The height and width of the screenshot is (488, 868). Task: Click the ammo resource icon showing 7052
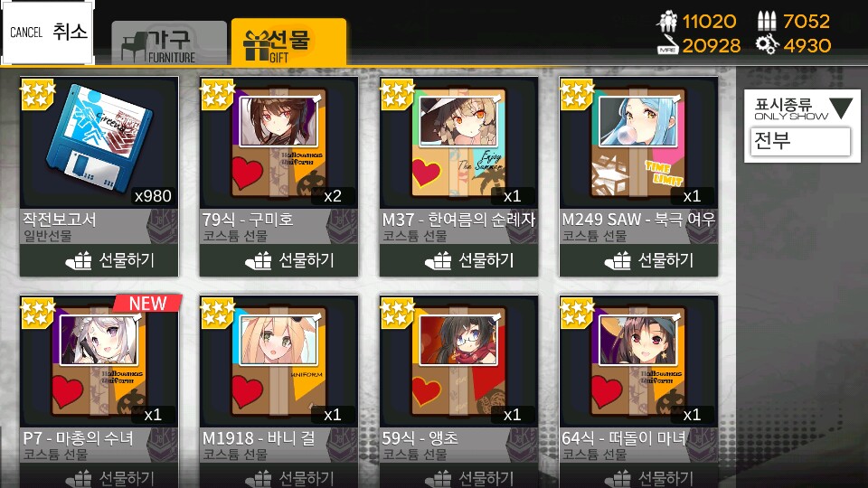766,21
